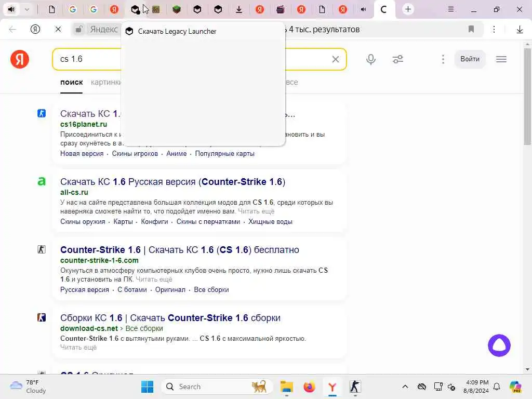Open the Новая версия sublink
This screenshot has width=532, height=399.
pyautogui.click(x=82, y=153)
